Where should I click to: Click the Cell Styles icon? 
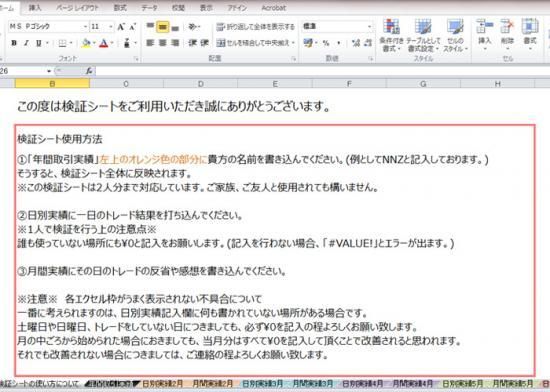click(x=455, y=35)
